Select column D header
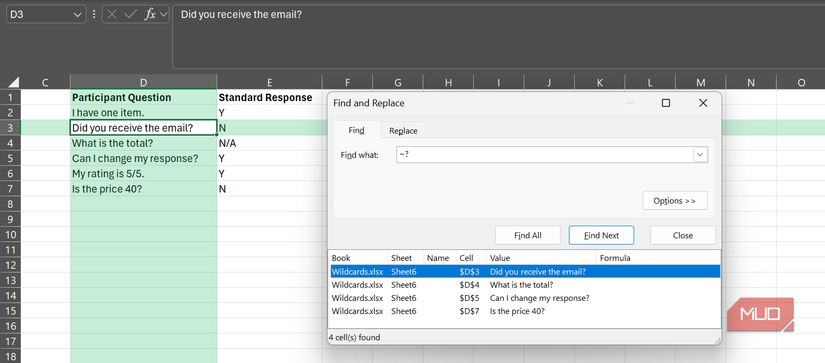825x363 pixels. [143, 83]
